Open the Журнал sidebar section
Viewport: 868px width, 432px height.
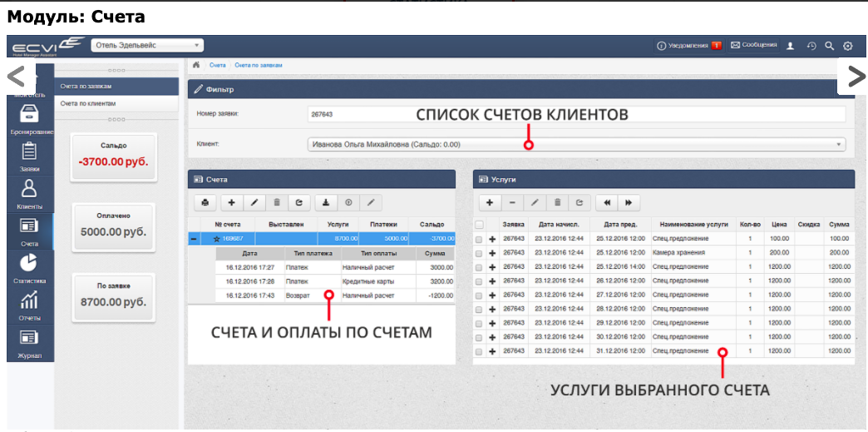click(x=30, y=343)
